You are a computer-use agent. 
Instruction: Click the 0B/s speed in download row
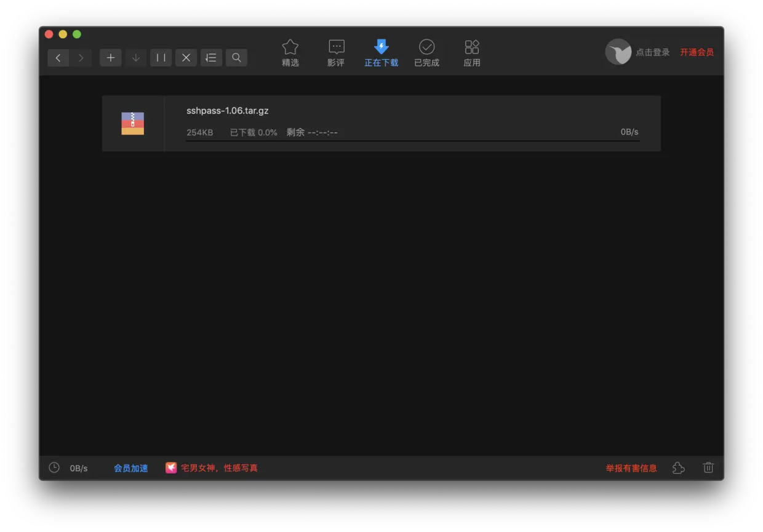pyautogui.click(x=629, y=132)
